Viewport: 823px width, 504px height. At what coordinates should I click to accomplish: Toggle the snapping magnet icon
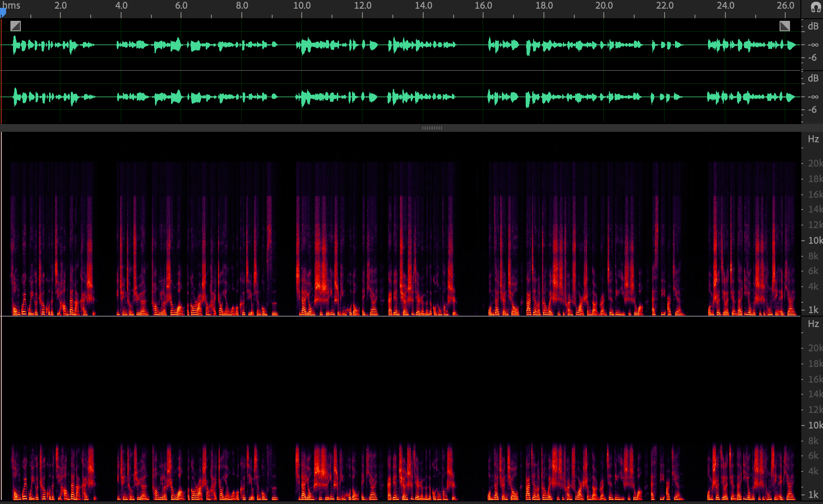(x=815, y=7)
